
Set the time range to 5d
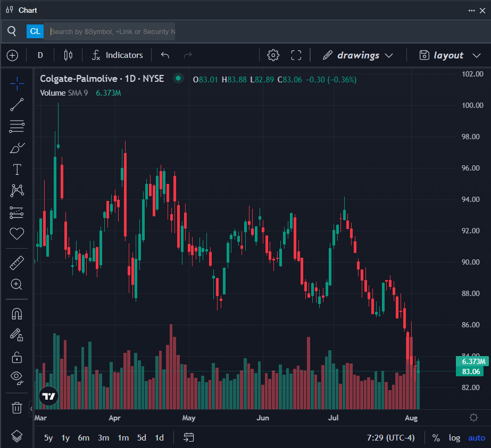tap(142, 438)
